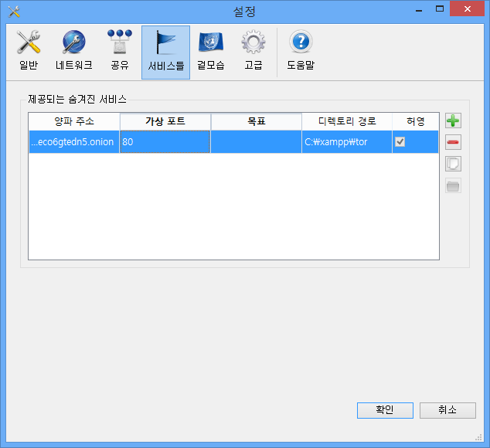
Task: Open the 겉모습 (Appearance) settings page
Action: coord(210,51)
